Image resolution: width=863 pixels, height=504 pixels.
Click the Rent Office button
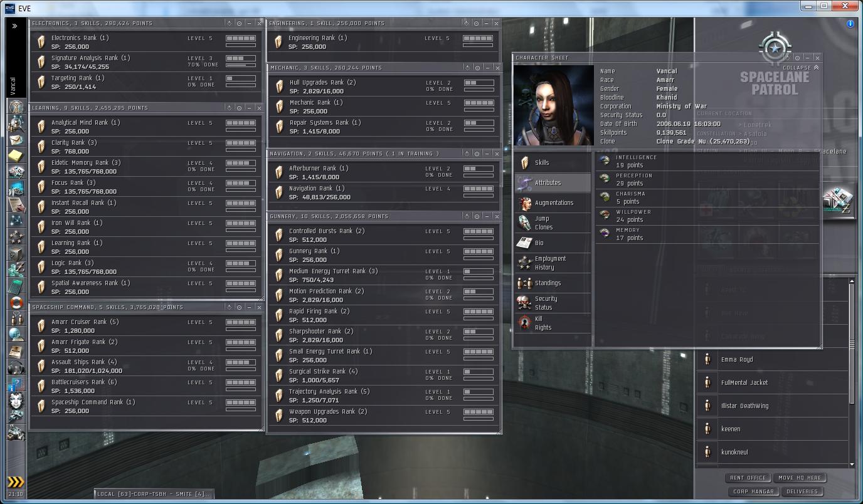click(x=748, y=478)
